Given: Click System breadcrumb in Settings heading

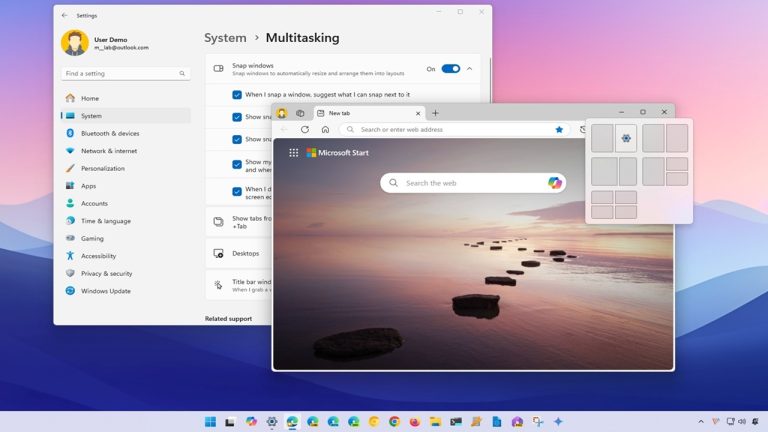Looking at the screenshot, I should (225, 38).
